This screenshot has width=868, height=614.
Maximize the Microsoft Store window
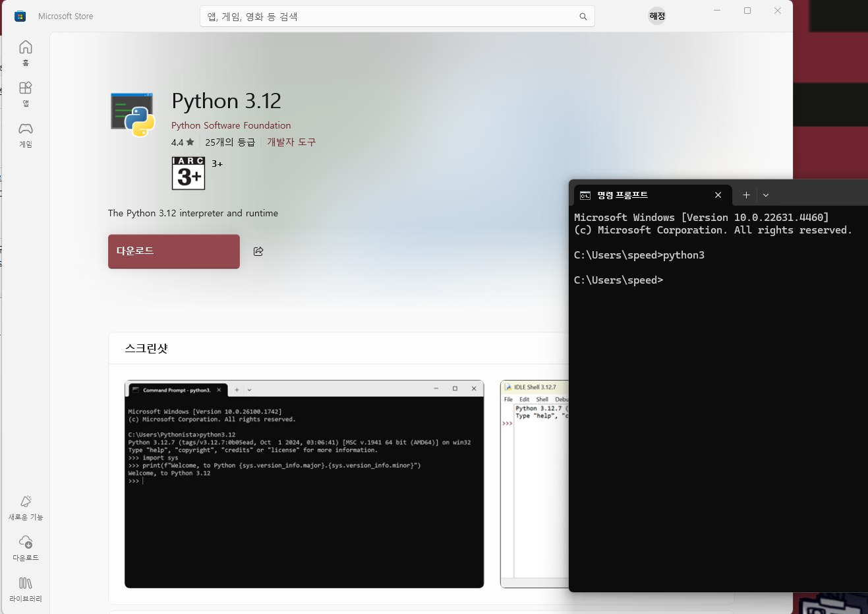(x=747, y=11)
